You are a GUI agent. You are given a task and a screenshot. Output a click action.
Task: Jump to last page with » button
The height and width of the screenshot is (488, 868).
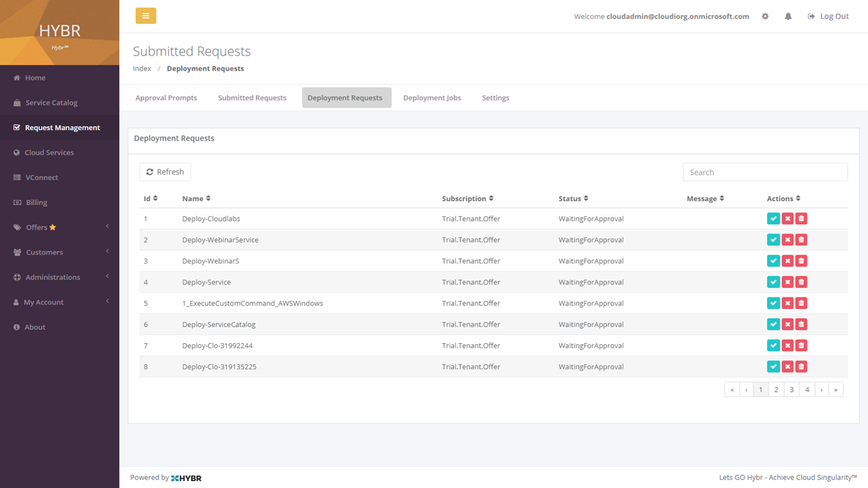point(836,390)
